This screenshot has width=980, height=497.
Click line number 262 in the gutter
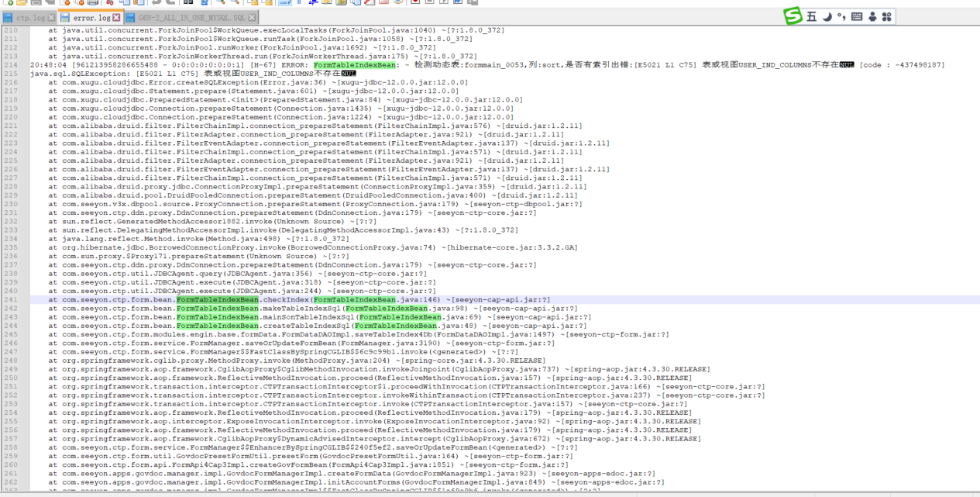[10, 482]
